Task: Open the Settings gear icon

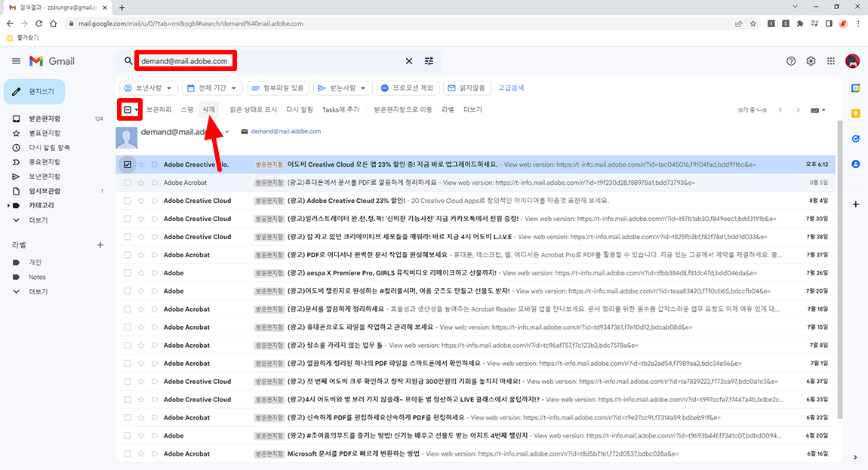Action: click(811, 61)
